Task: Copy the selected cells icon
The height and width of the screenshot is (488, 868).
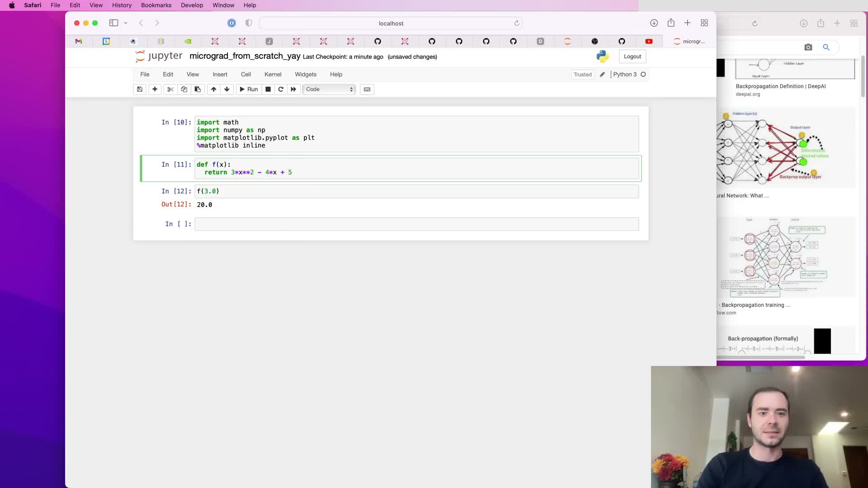Action: point(184,89)
